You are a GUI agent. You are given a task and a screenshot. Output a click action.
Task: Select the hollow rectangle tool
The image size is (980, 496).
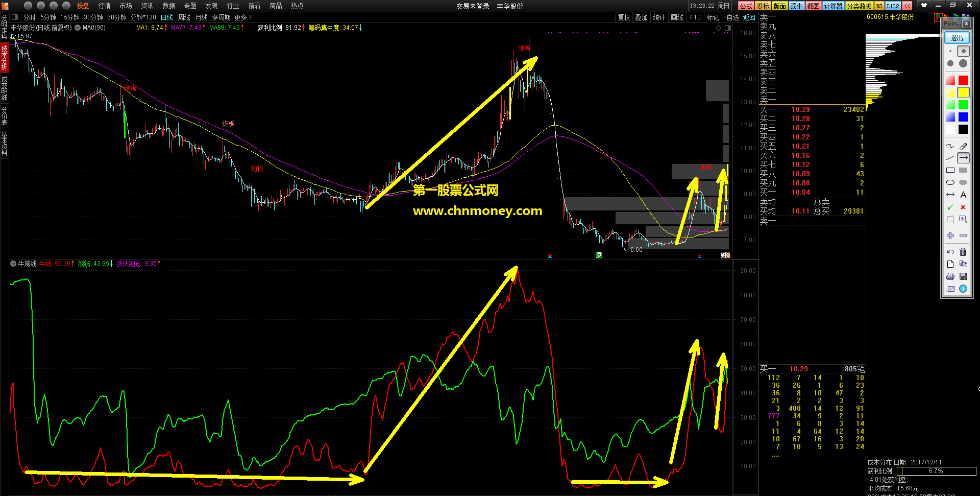click(x=950, y=171)
